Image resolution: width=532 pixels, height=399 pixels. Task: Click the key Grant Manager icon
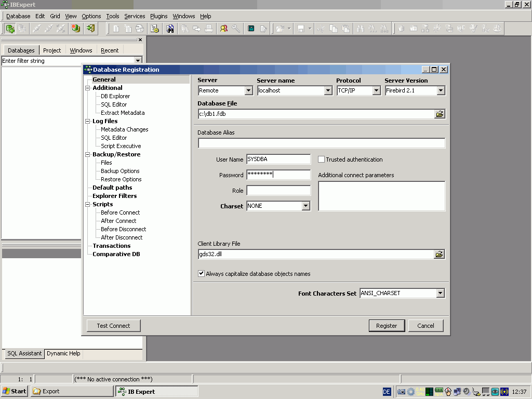click(236, 29)
